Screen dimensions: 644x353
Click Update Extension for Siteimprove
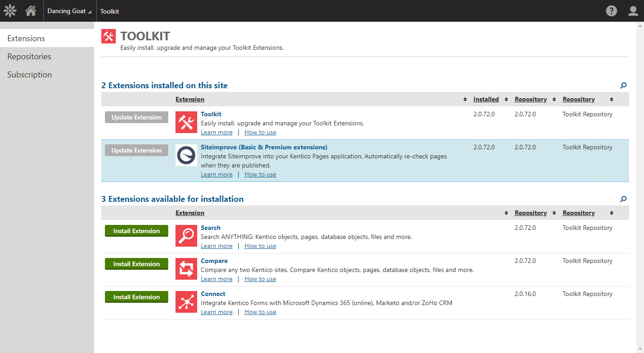point(137,150)
